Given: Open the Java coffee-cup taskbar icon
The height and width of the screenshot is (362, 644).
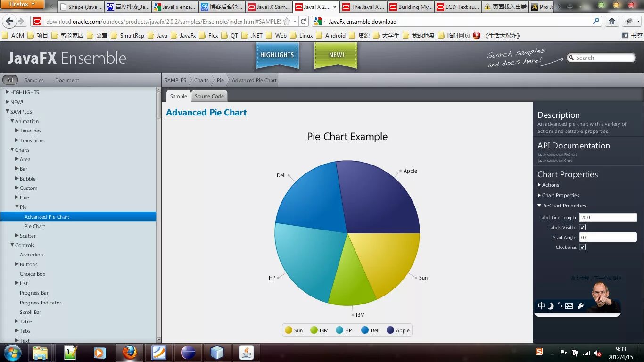Looking at the screenshot, I should coord(246,353).
